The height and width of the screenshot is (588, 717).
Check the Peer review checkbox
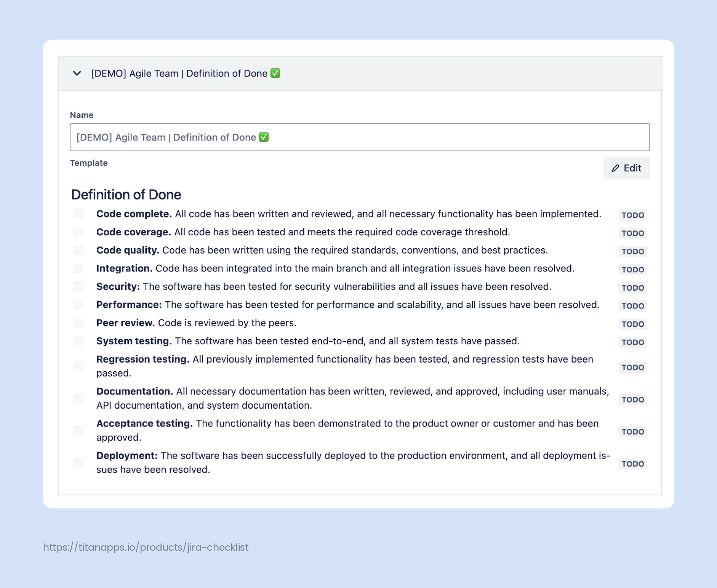pyautogui.click(x=78, y=323)
